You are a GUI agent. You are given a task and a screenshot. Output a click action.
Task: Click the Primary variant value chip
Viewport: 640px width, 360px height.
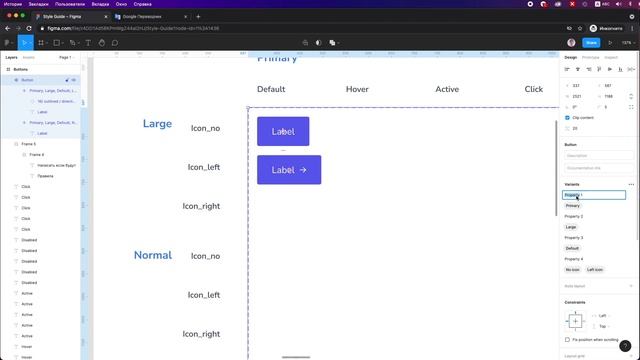coord(573,206)
